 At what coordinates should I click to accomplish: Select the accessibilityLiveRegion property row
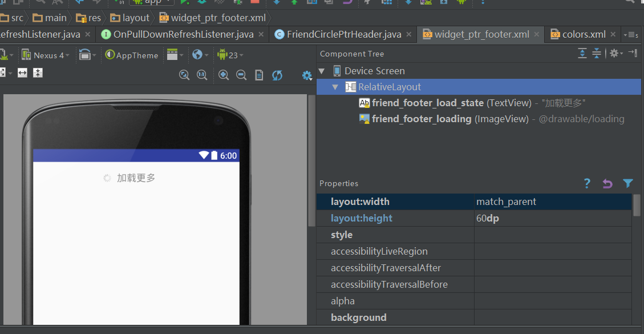tap(474, 251)
